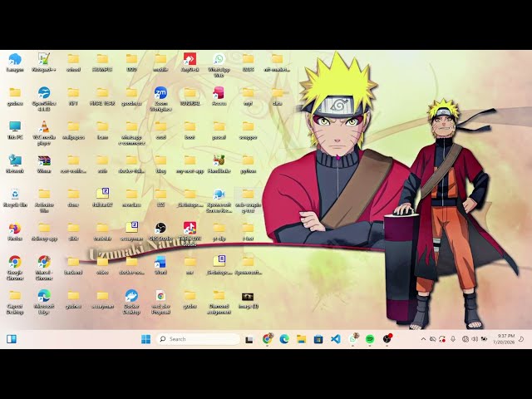
Task: Launch Notepad++ from the desktop
Action: (x=44, y=62)
